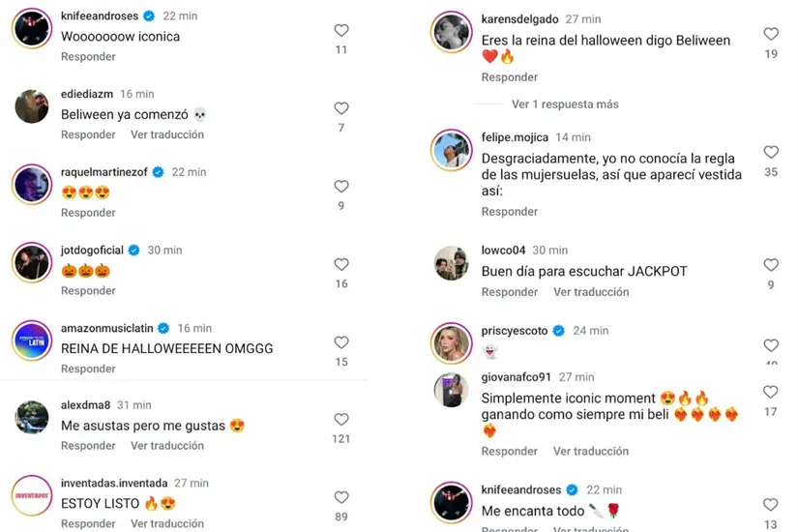Like ediediazm's comment

point(341,108)
